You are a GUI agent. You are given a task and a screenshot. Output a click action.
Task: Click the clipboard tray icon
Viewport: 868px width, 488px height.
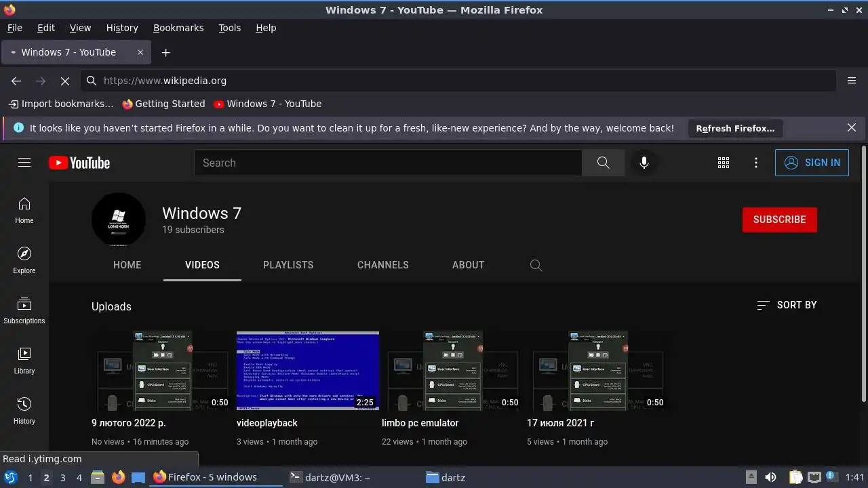tap(796, 477)
